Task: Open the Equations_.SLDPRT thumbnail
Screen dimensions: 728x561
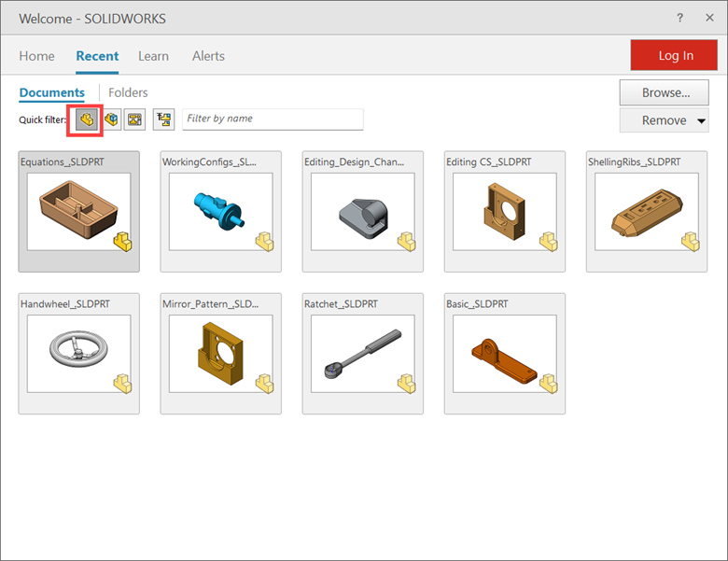Action: pos(79,212)
